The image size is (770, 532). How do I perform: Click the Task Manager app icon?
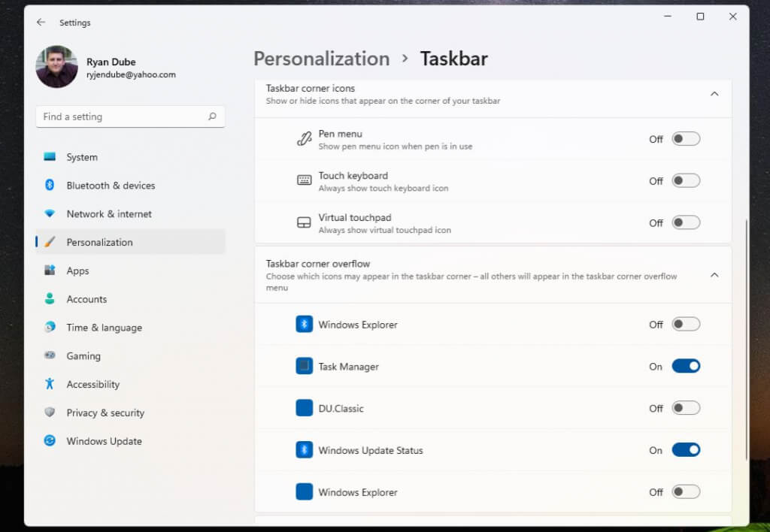(304, 367)
